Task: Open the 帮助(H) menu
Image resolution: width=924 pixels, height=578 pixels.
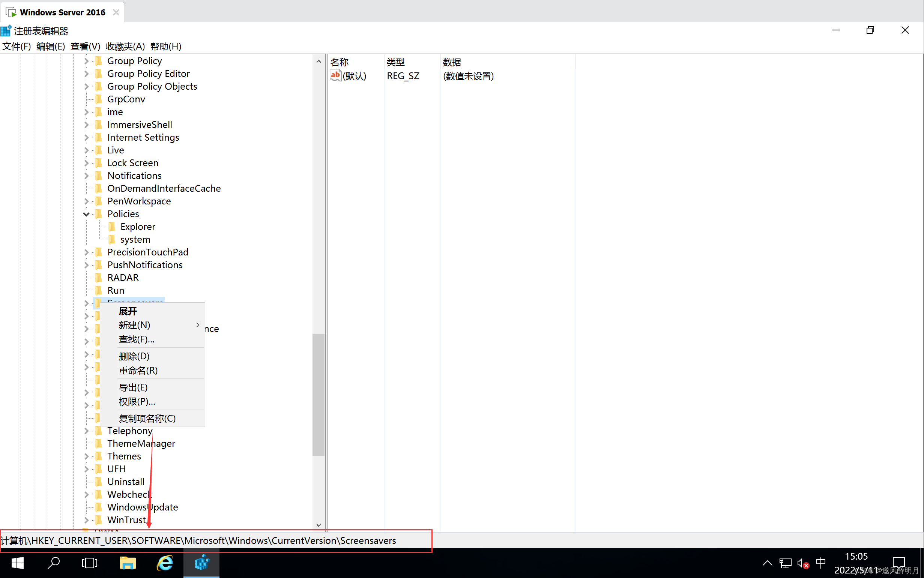Action: tap(166, 46)
